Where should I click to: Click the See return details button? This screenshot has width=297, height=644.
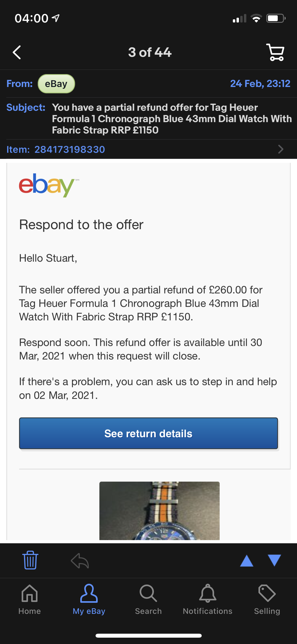[x=148, y=433]
